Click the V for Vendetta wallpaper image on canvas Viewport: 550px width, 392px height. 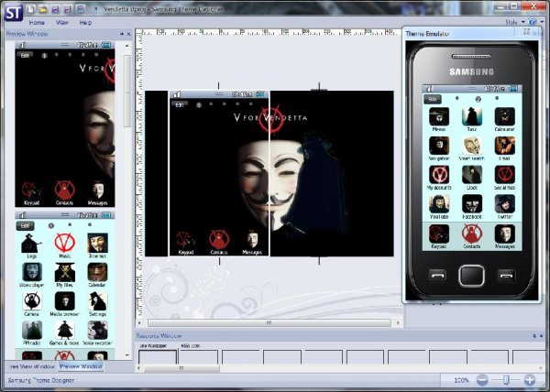(x=269, y=173)
